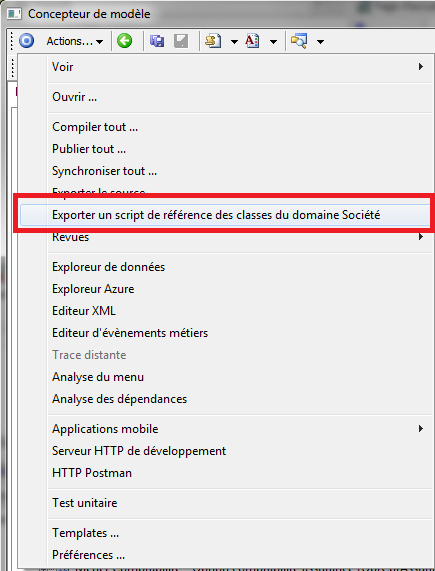The height and width of the screenshot is (571, 435).
Task: Click the magnifier search windows icon
Action: click(x=299, y=41)
